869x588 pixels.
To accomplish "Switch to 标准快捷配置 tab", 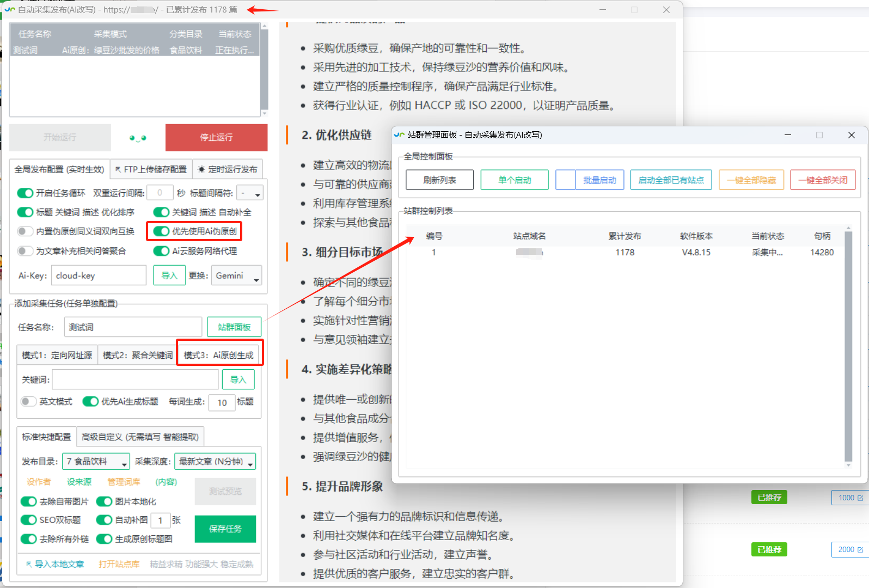I will [47, 437].
